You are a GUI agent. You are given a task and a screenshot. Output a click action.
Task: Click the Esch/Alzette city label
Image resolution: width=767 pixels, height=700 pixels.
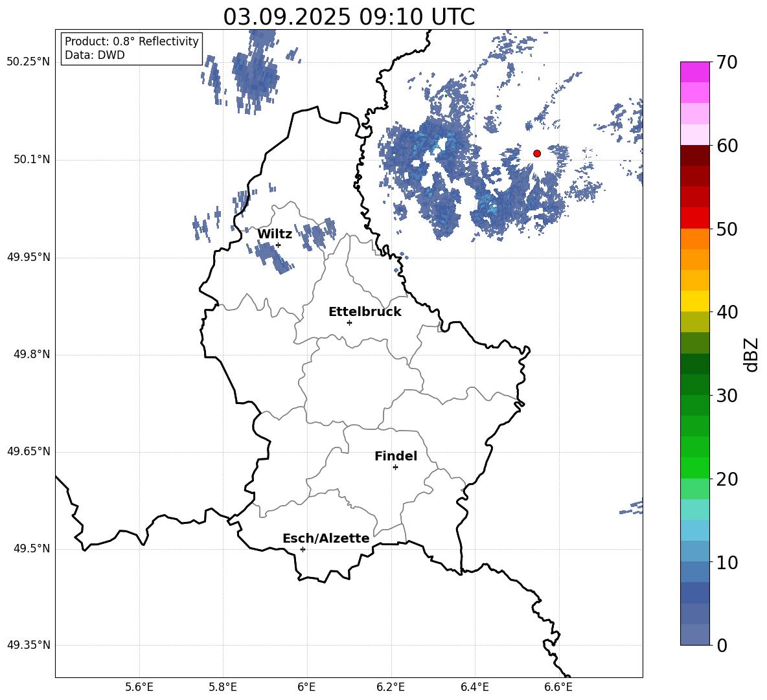pos(326,538)
